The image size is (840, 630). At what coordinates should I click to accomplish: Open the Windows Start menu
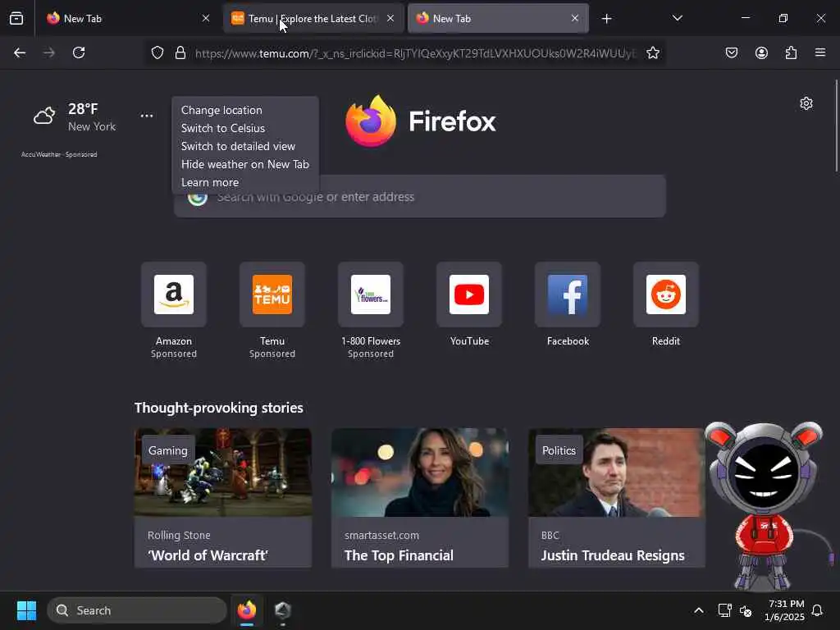tap(26, 610)
